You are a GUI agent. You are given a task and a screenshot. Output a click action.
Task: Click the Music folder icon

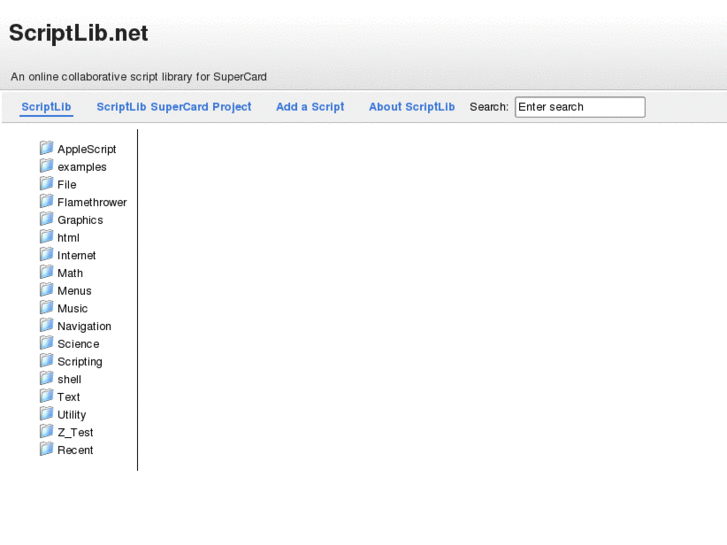click(x=46, y=307)
